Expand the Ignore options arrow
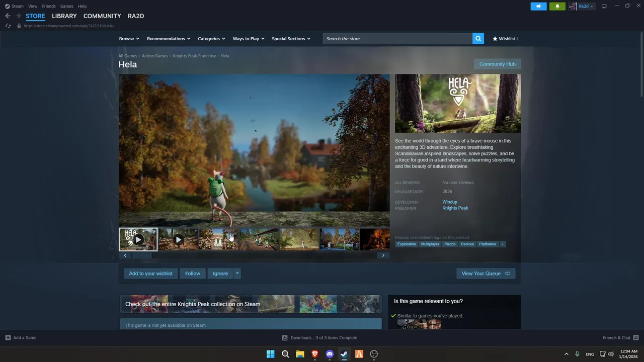 pos(237,274)
